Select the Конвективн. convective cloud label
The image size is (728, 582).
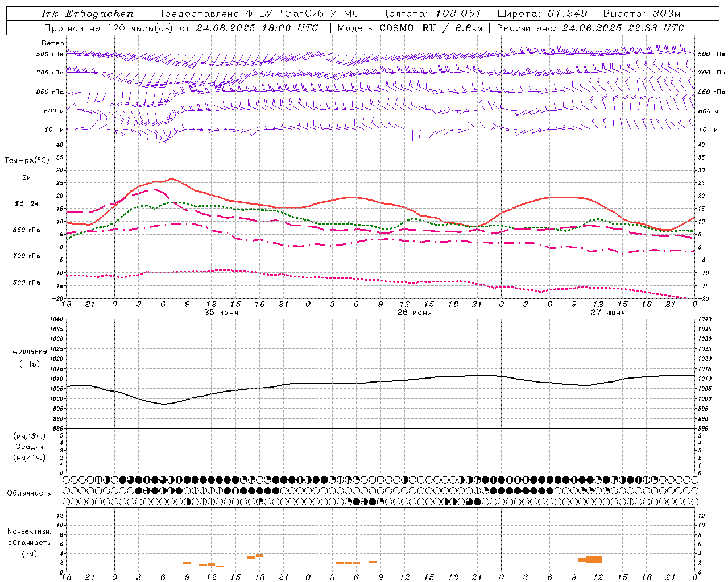click(29, 531)
